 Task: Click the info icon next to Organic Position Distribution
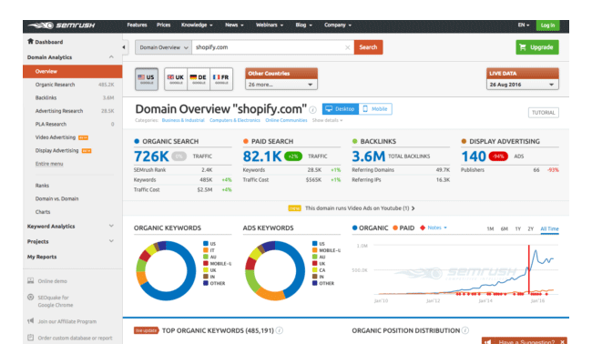click(x=465, y=330)
